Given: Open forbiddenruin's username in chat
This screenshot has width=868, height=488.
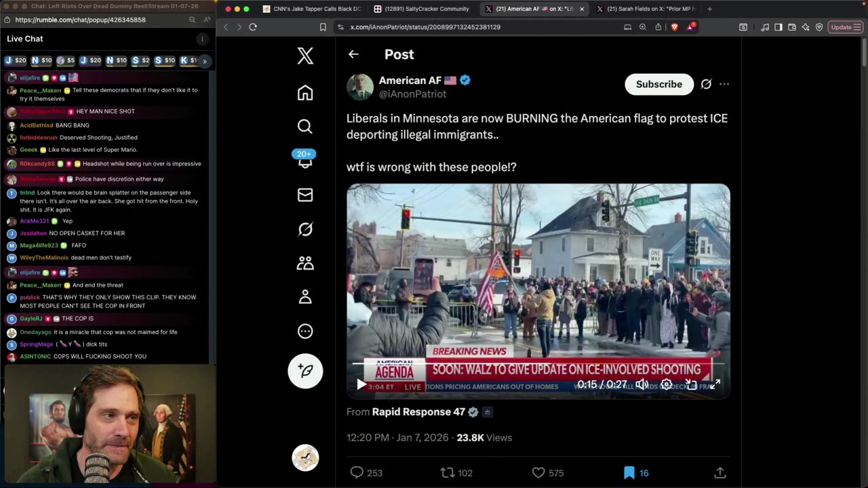Looking at the screenshot, I should coord(39,138).
